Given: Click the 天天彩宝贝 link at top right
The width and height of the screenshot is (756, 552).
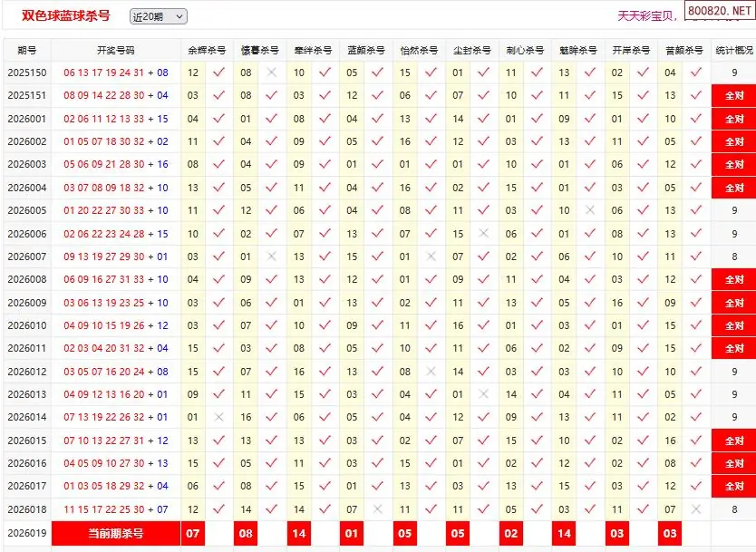Looking at the screenshot, I should (646, 16).
